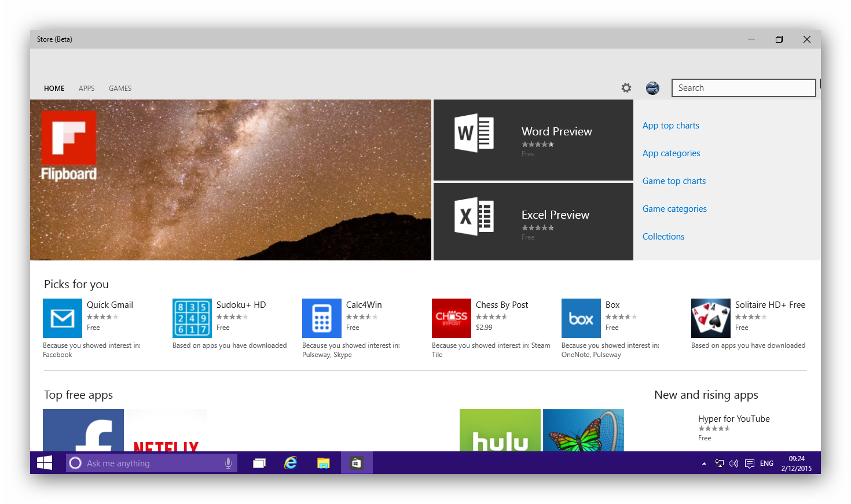
Task: Select the Solitaire HD+ Free app name
Action: click(771, 305)
